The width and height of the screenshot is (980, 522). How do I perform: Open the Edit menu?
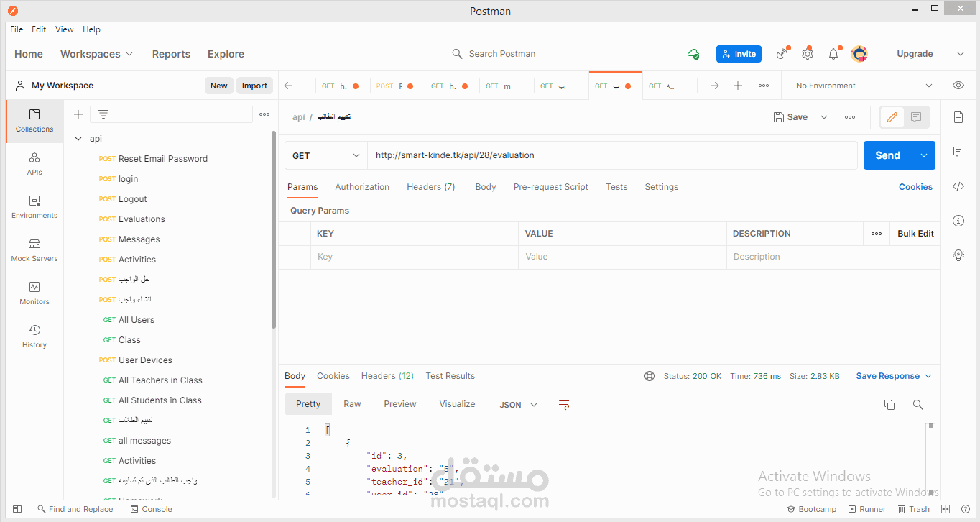click(x=39, y=29)
